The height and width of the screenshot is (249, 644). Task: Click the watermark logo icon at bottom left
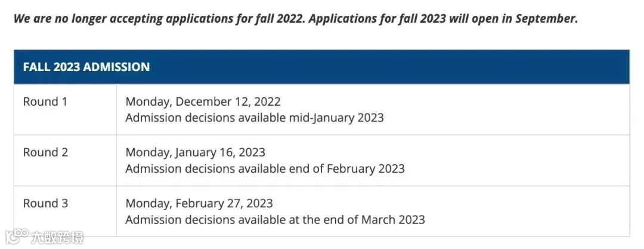[x=17, y=236]
